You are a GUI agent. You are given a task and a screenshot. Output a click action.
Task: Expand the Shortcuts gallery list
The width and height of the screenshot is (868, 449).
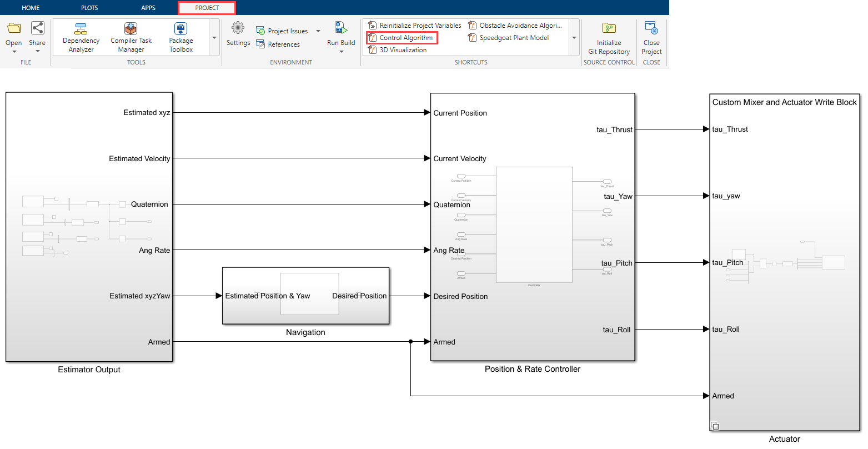574,38
